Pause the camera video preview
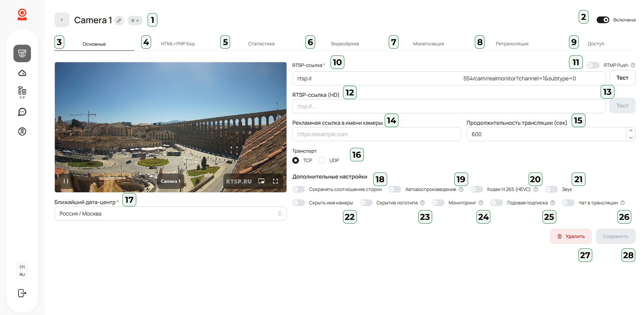This screenshot has height=315, width=644. tap(66, 181)
